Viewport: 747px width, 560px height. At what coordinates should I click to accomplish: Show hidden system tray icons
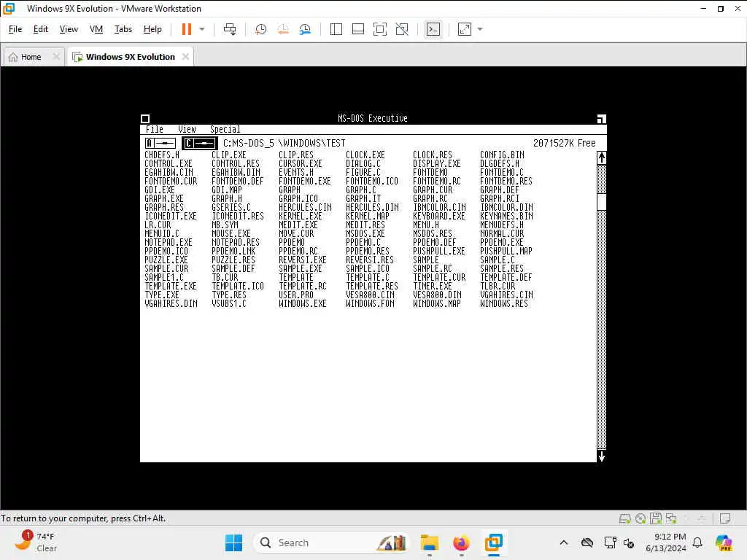[564, 542]
